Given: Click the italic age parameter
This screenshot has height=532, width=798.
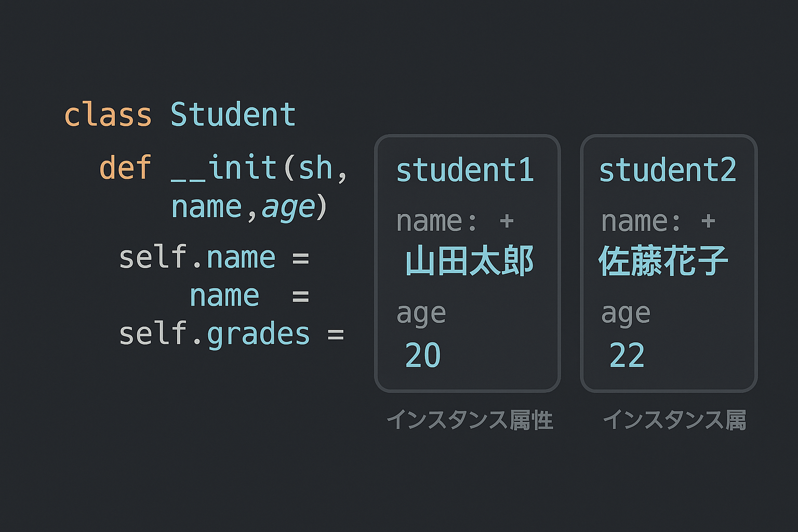Looking at the screenshot, I should pyautogui.click(x=289, y=207).
